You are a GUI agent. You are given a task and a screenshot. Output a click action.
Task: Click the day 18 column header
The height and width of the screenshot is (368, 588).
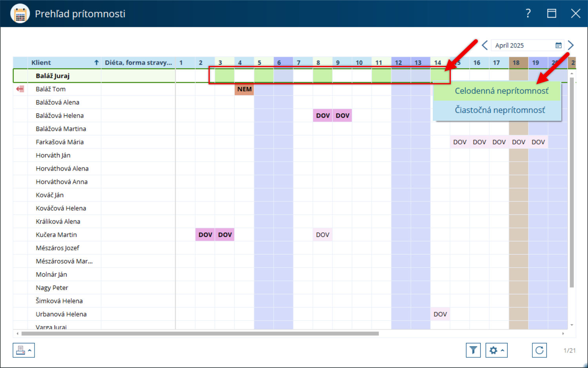(519, 62)
